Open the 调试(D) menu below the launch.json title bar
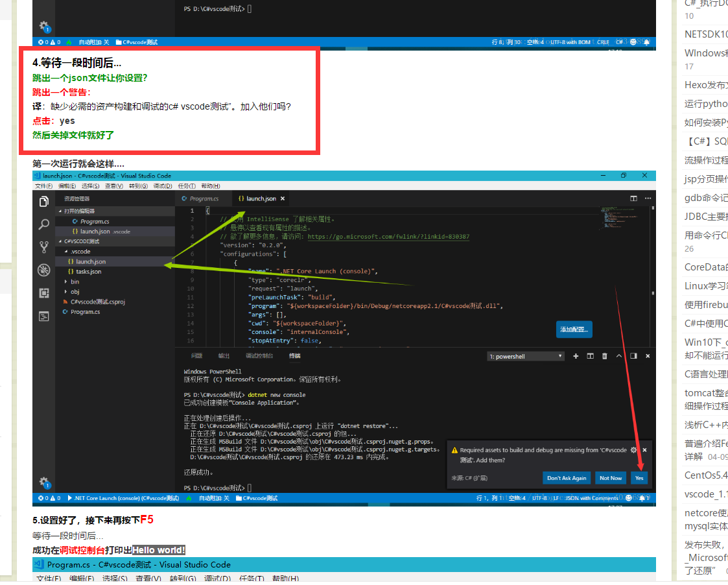Viewport: 728px width, 585px height. tap(163, 186)
